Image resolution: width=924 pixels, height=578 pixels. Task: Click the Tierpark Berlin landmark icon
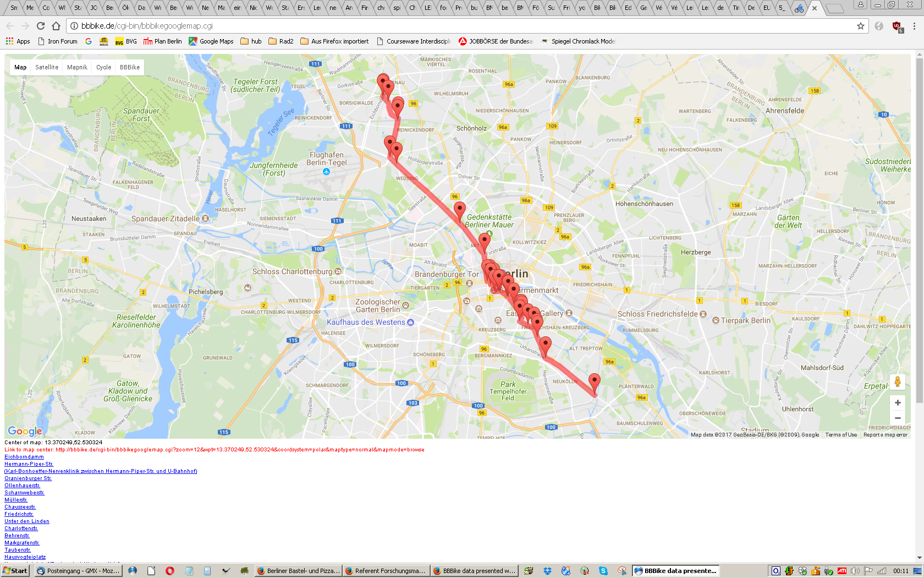(716, 320)
